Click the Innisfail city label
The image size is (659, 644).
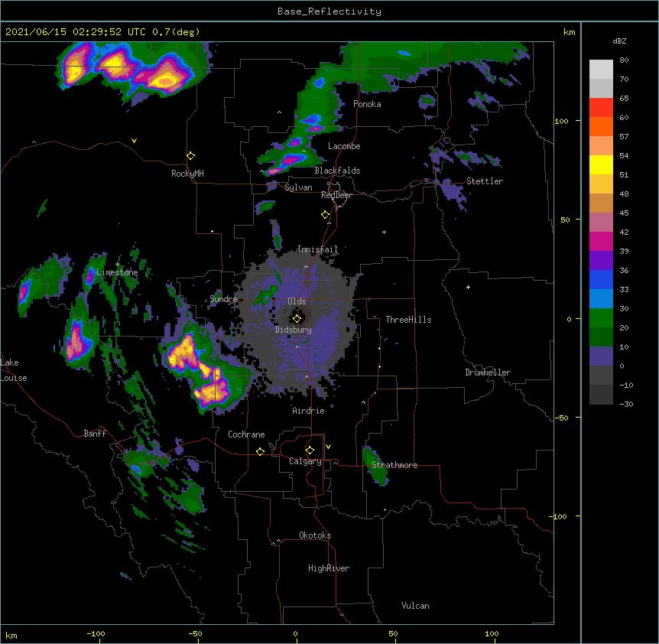(x=317, y=249)
